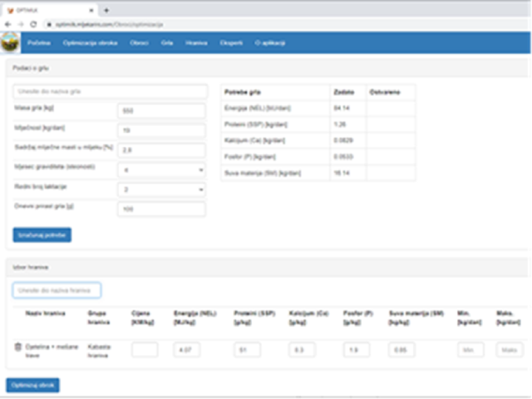532x399 pixels.
Task: Click the Masa grla input field
Action: (x=162, y=111)
